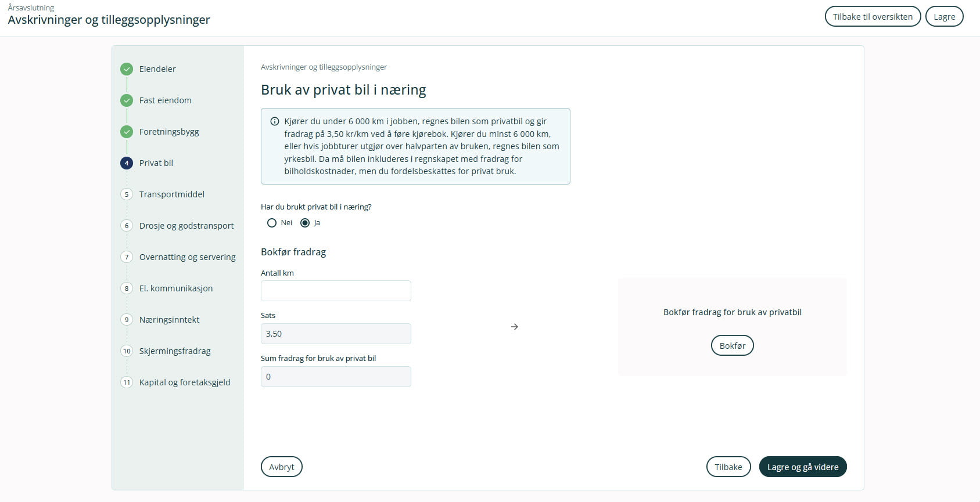
Task: Click step 4 circle for Privat bil
Action: pos(127,163)
